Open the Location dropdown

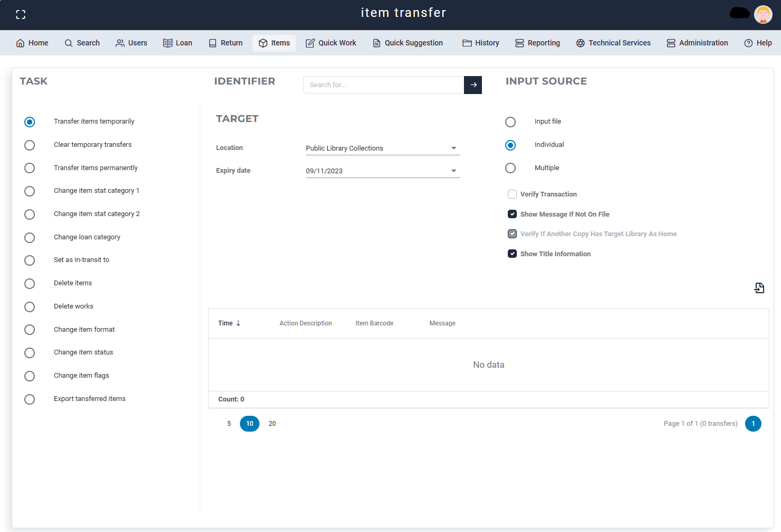453,148
